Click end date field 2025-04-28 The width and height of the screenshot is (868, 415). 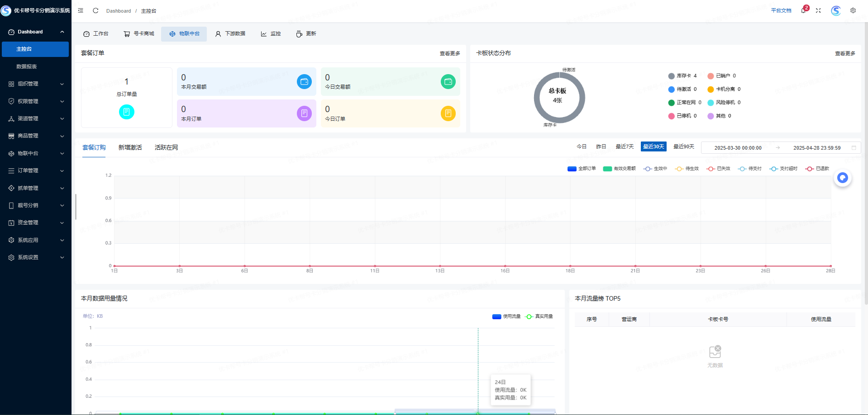tap(817, 148)
